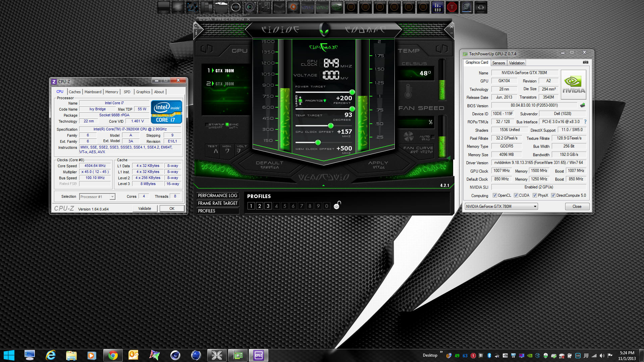Open the Processor #1 selection dropdown

97,197
